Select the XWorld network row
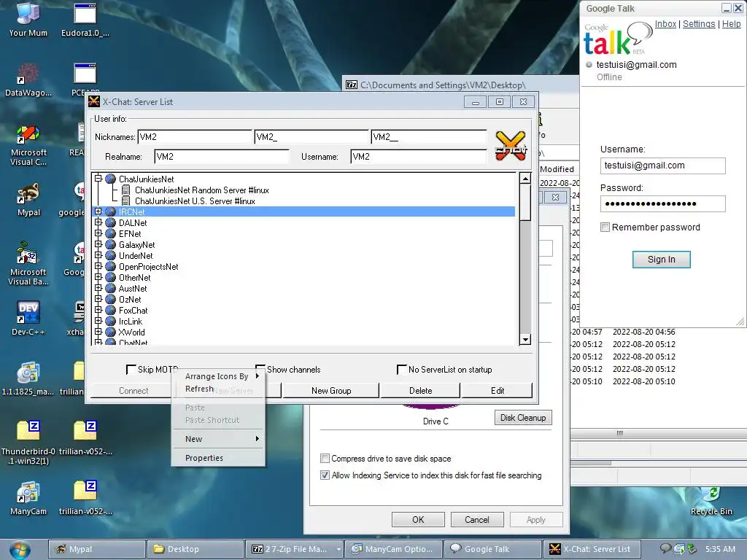The height and width of the screenshot is (560, 747). coord(303,332)
